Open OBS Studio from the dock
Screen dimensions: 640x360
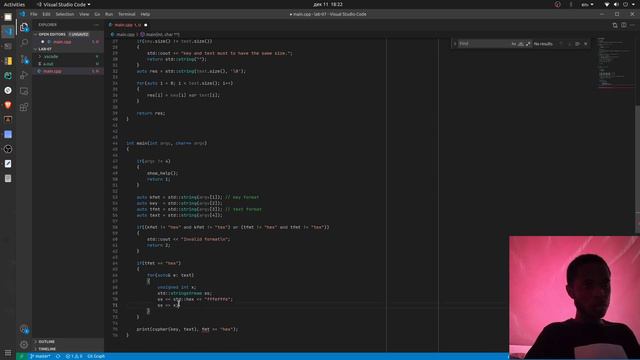click(x=8, y=149)
